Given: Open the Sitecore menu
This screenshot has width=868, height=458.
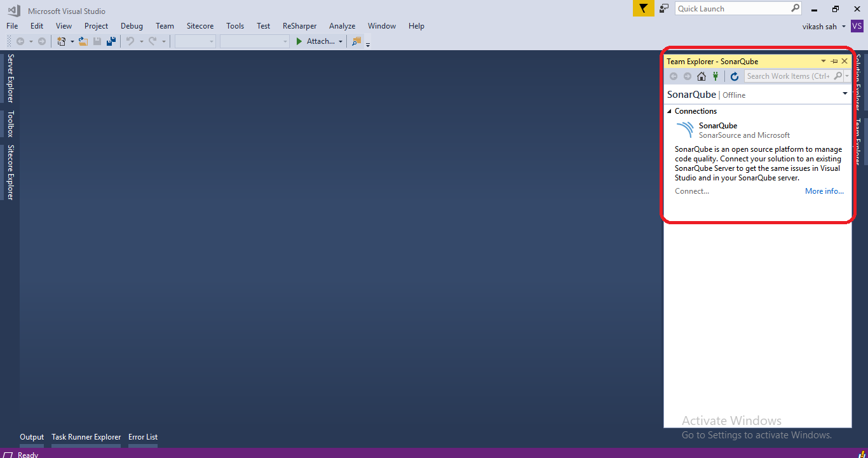Looking at the screenshot, I should [x=200, y=26].
